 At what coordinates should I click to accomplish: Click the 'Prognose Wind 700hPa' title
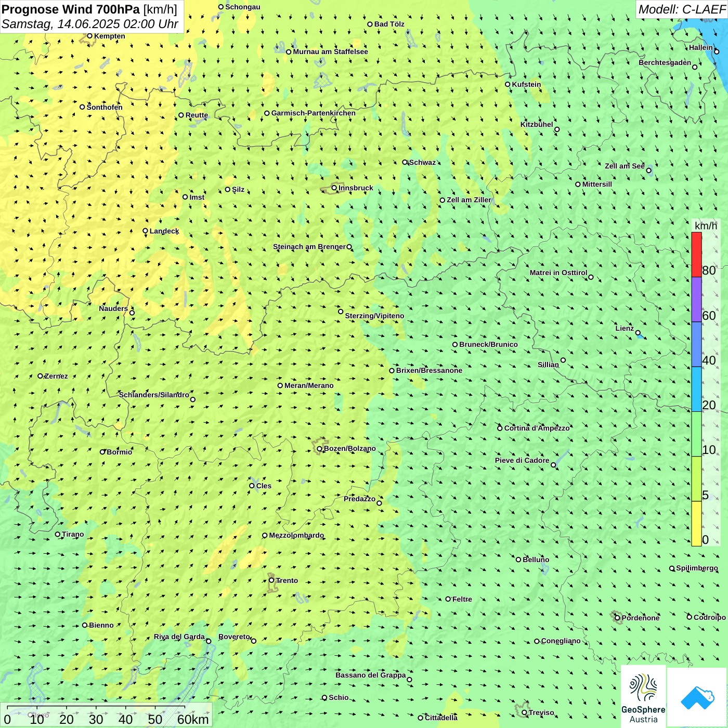point(71,9)
